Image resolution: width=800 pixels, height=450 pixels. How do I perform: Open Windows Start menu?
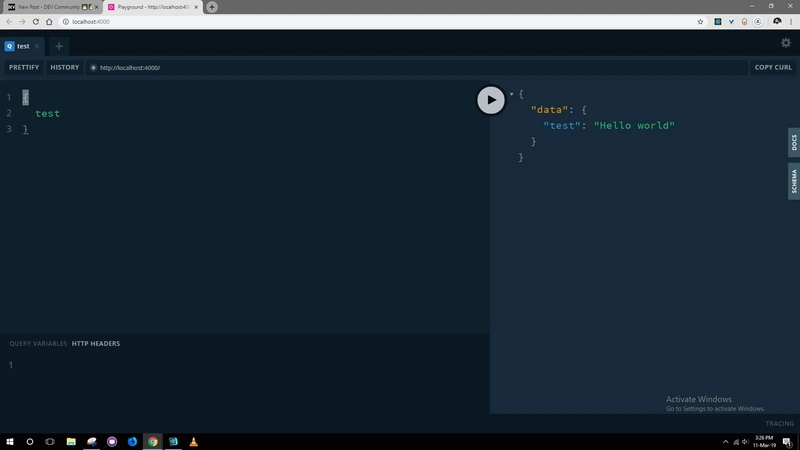tap(10, 441)
